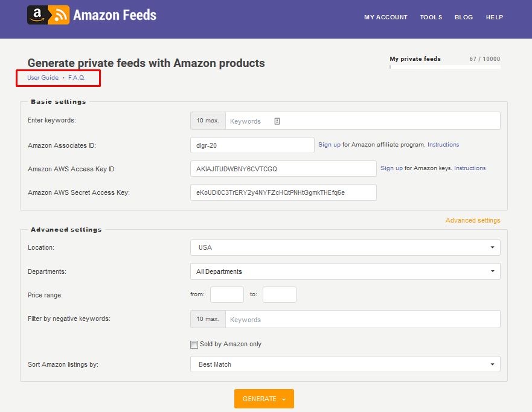532x412 pixels.
Task: Click the 10 max. label beside Enter keywords
Action: coord(208,121)
